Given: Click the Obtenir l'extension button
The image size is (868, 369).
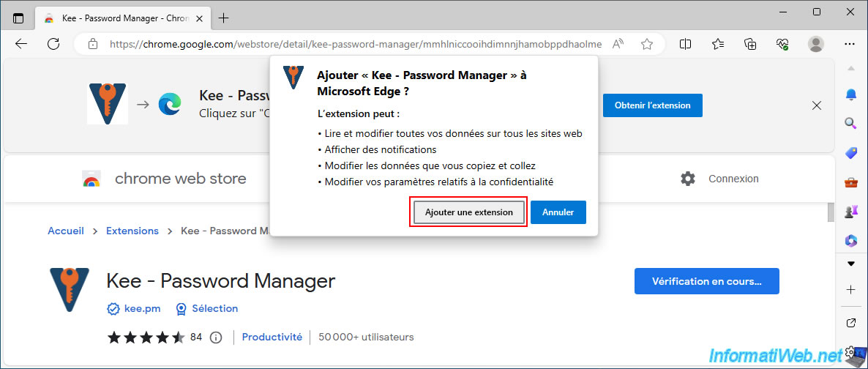Looking at the screenshot, I should [652, 105].
